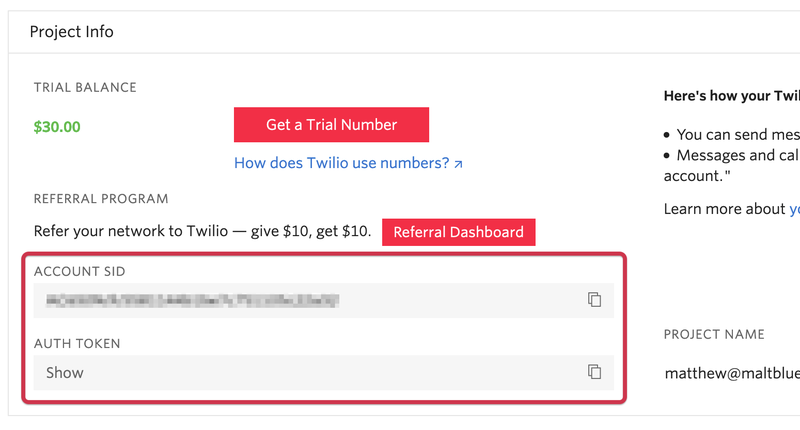Click the Refer your network to Twilio text

[202, 232]
